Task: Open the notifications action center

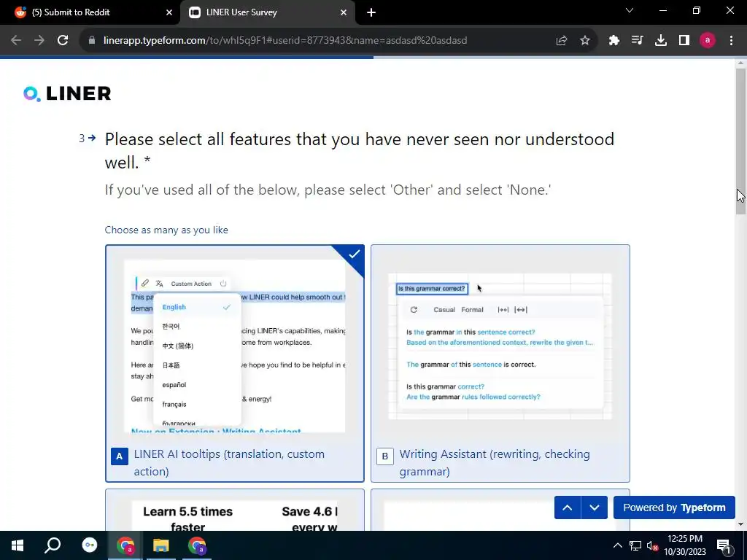Action: click(723, 545)
